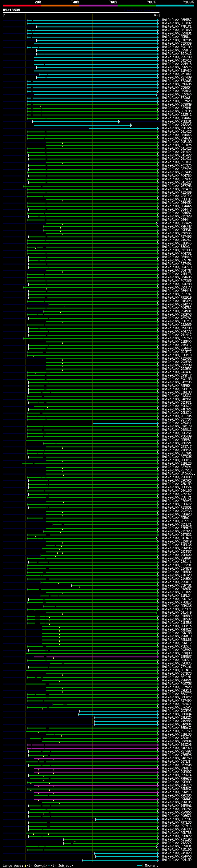Select label UniRef100_Q41425
Viewport: 197px width, 868px height.
[176, 132]
